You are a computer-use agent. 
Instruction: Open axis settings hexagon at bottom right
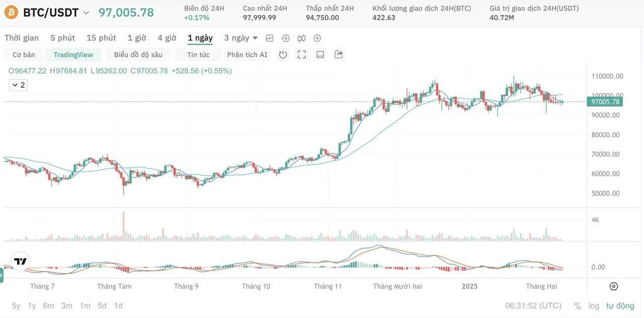pos(613,286)
